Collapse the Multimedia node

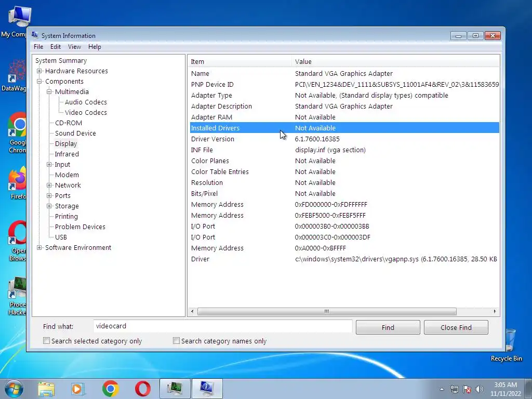coord(49,91)
